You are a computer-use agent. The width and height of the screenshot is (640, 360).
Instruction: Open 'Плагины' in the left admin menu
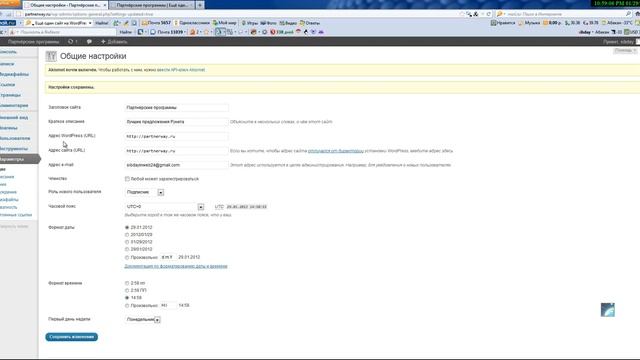coord(9,128)
